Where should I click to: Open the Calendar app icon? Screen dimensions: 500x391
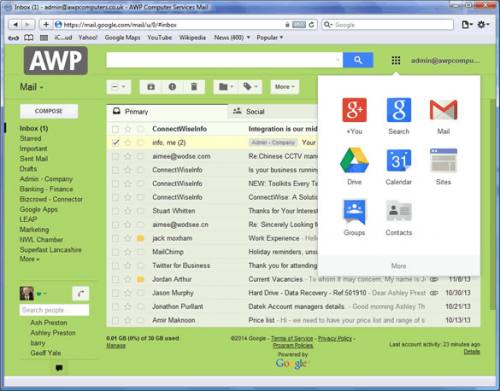tap(399, 161)
